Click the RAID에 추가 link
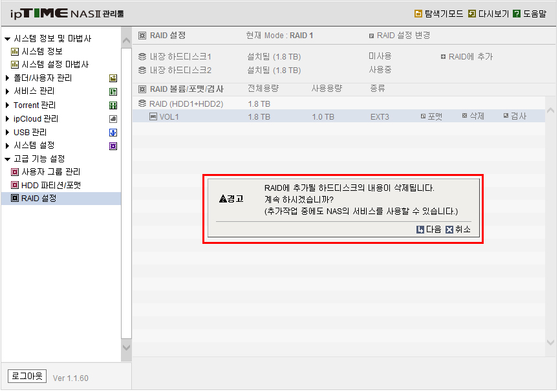Screen dimensions: 560x392 tap(467, 56)
